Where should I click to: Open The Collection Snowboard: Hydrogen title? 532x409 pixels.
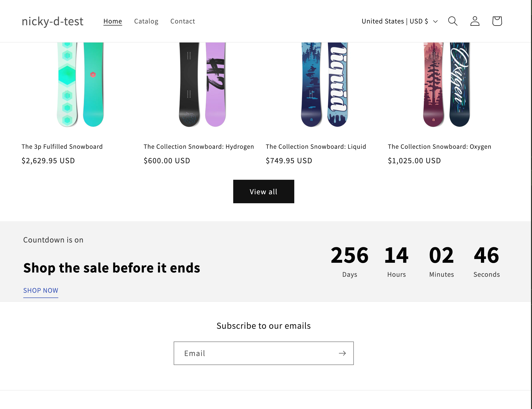[199, 147]
